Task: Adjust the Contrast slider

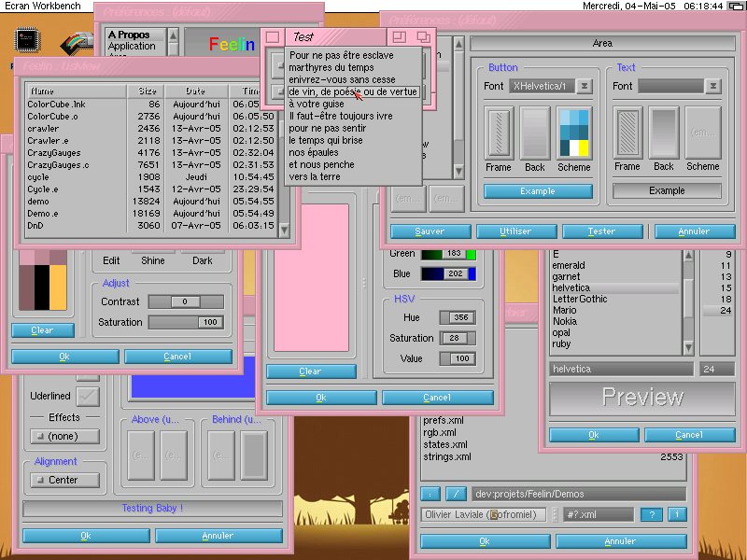Action: click(186, 301)
